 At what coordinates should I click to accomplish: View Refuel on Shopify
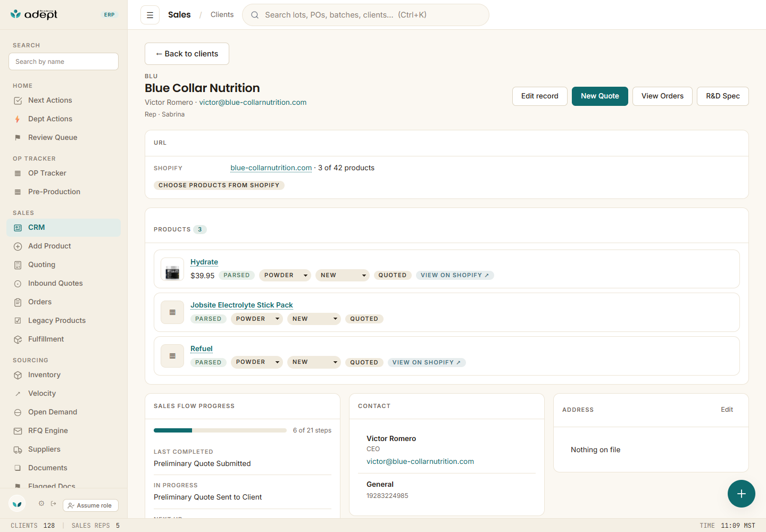(x=427, y=362)
